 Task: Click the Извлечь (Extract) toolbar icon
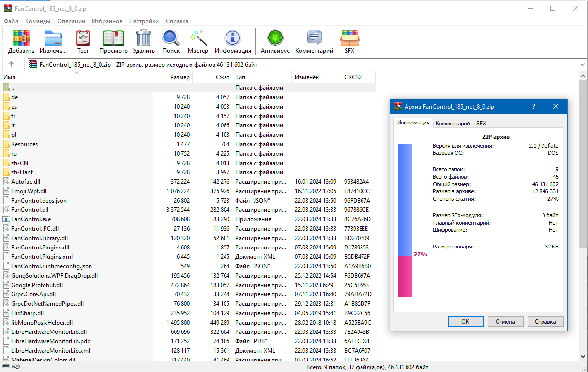(x=53, y=38)
